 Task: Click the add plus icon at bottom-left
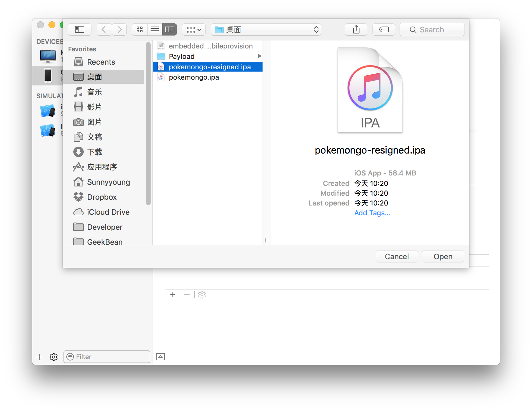coord(39,357)
